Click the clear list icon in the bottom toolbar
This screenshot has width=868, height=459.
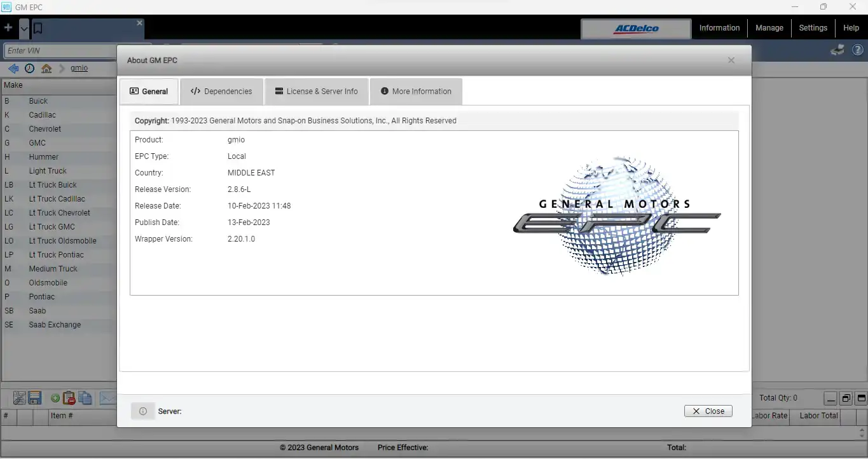coord(19,398)
